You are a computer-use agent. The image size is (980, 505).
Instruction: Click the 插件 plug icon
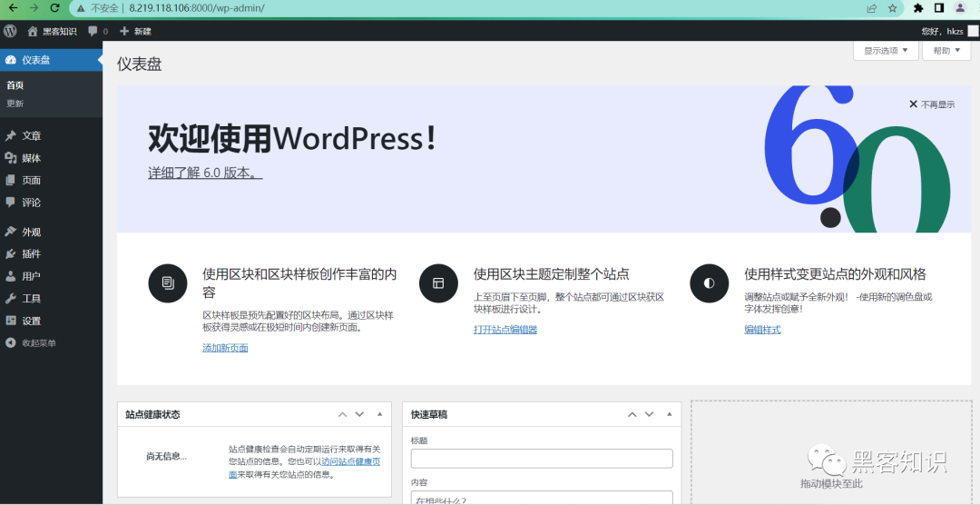[x=10, y=254]
